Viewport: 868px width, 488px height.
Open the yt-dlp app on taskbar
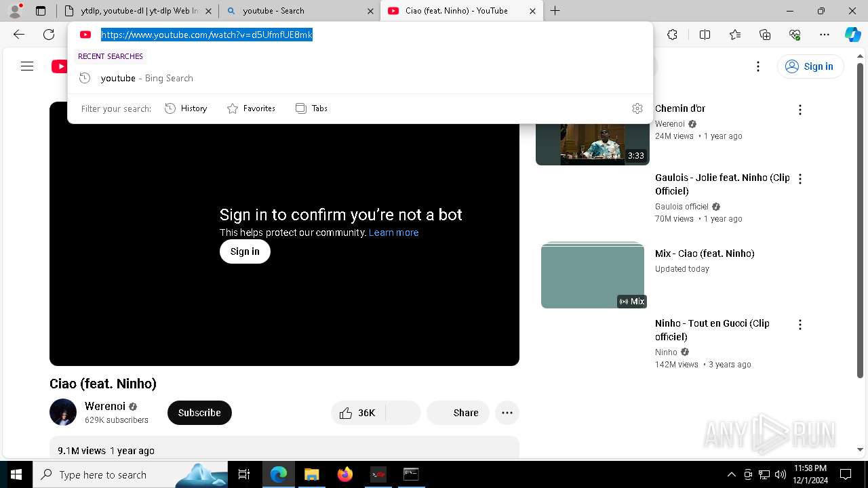[x=378, y=474]
